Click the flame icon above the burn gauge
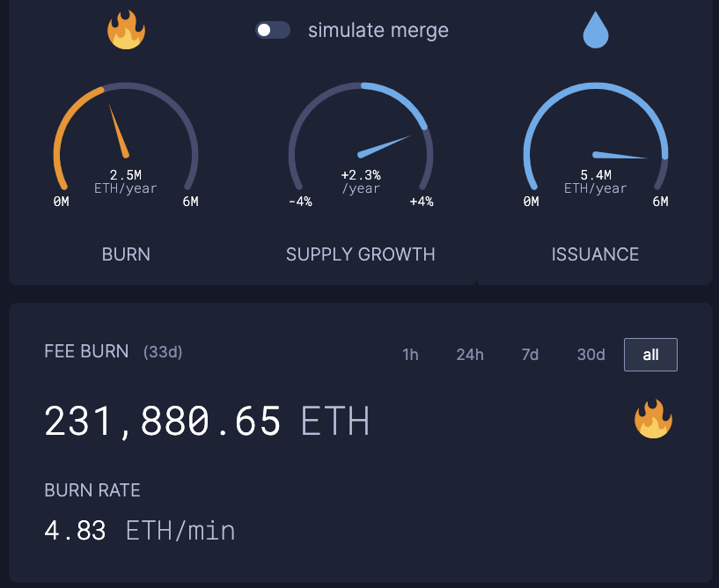 click(x=126, y=30)
